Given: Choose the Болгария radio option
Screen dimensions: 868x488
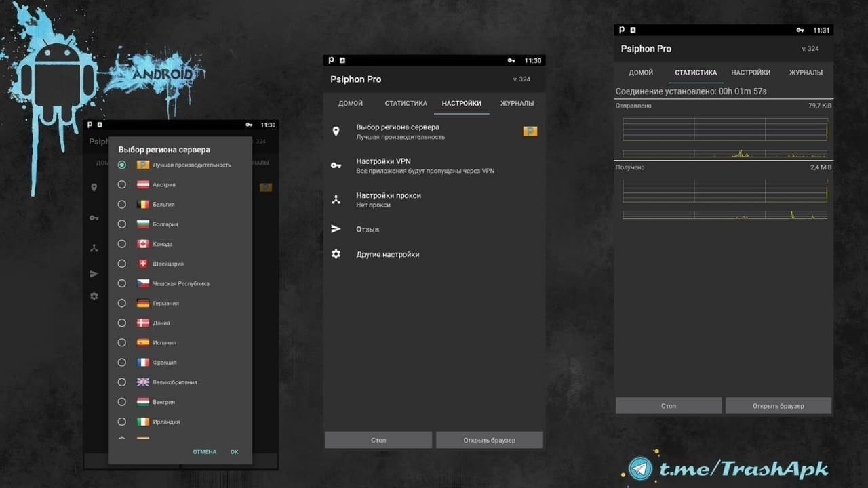Looking at the screenshot, I should click(x=122, y=224).
